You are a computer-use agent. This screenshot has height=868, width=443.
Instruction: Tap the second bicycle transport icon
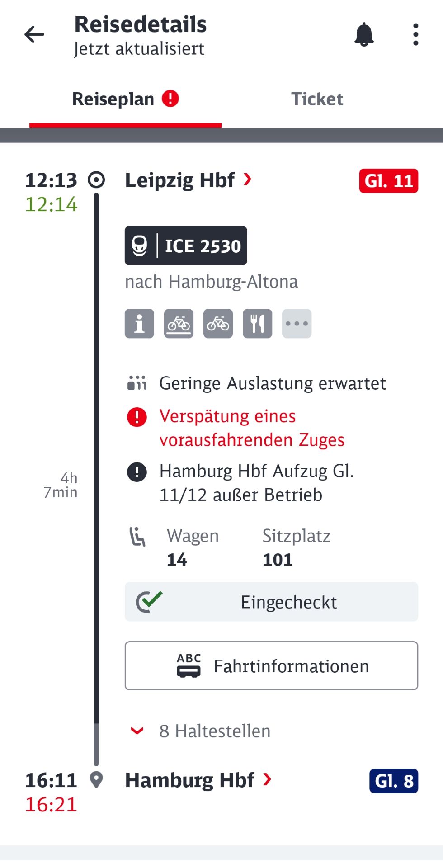(218, 324)
